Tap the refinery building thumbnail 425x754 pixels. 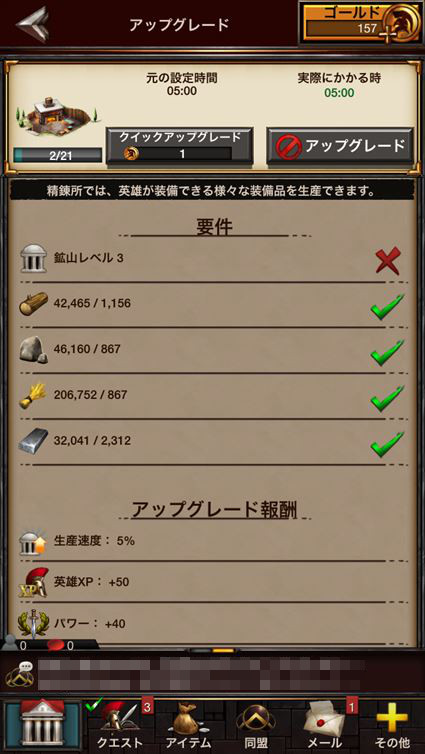[57, 117]
